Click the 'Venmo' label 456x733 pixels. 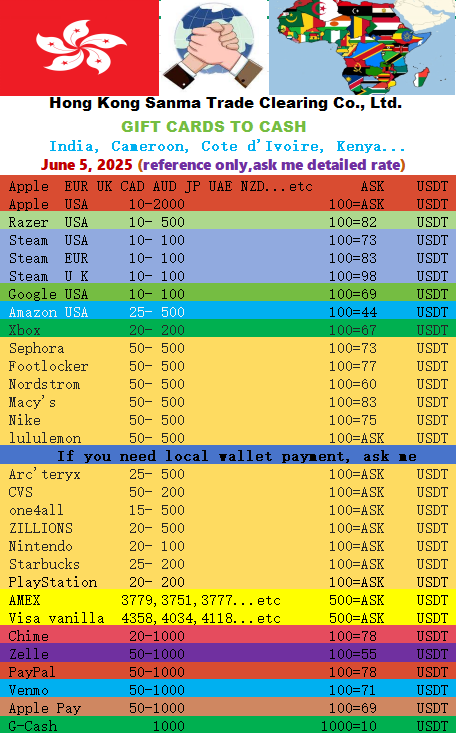(29, 690)
